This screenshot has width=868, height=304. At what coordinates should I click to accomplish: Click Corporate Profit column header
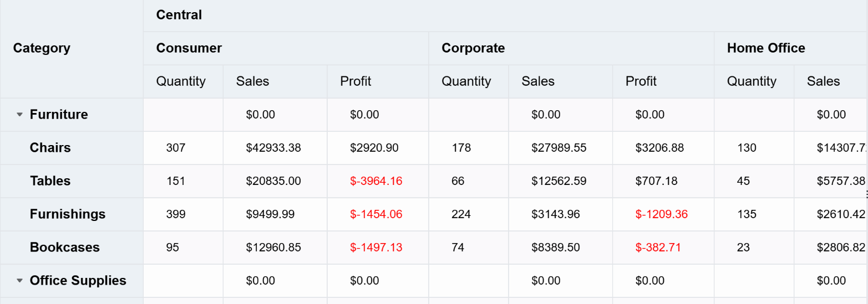point(641,81)
